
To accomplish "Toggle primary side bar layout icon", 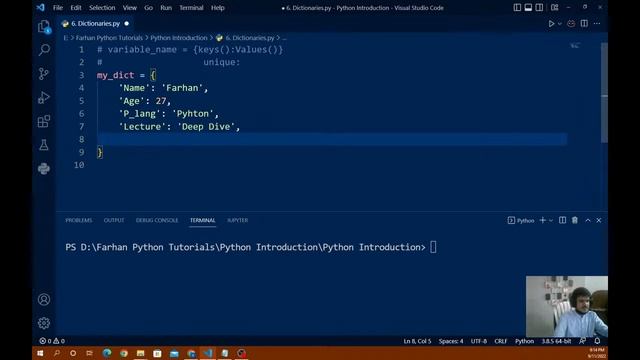I will pos(517,7).
